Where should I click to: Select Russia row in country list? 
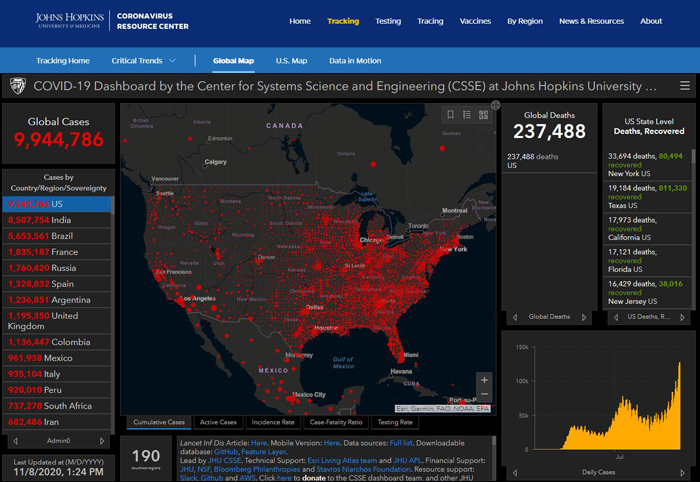57,268
